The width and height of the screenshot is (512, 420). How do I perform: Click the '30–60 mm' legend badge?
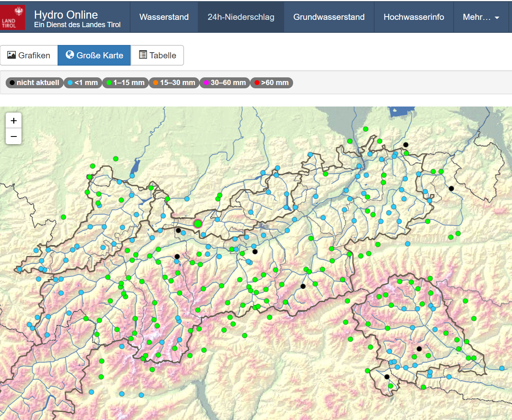[225, 83]
